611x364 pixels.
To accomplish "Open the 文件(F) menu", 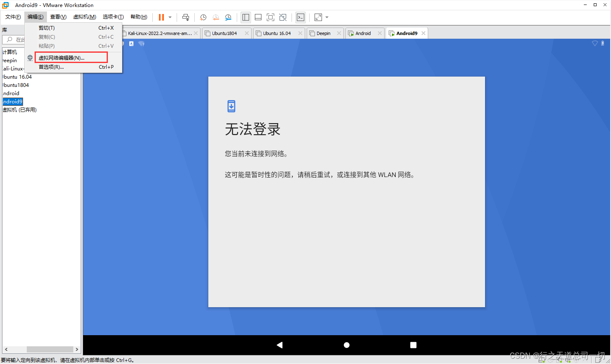I will [13, 17].
